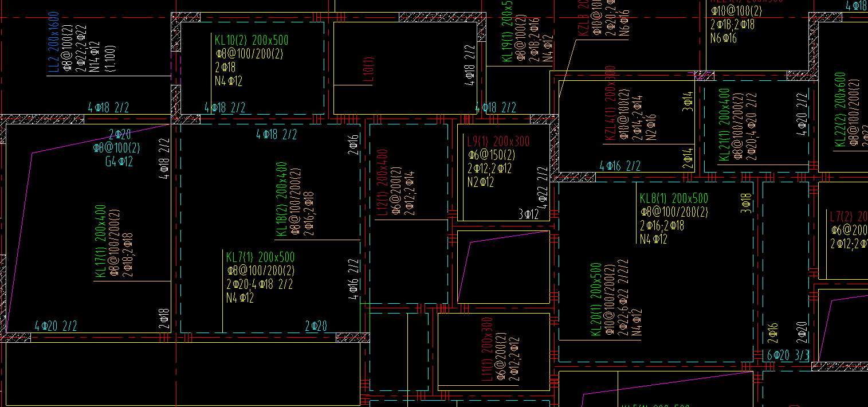Pick the N4Φ12 line under KL7(1)

pyautogui.click(x=240, y=298)
